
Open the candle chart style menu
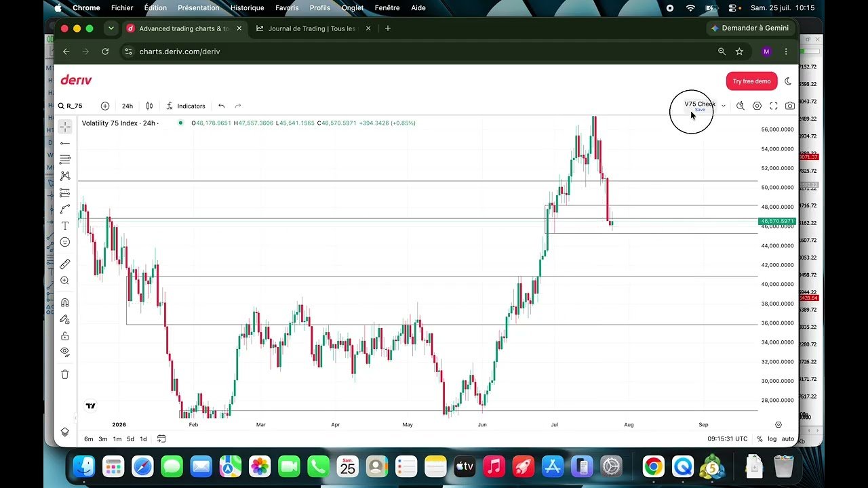click(149, 106)
